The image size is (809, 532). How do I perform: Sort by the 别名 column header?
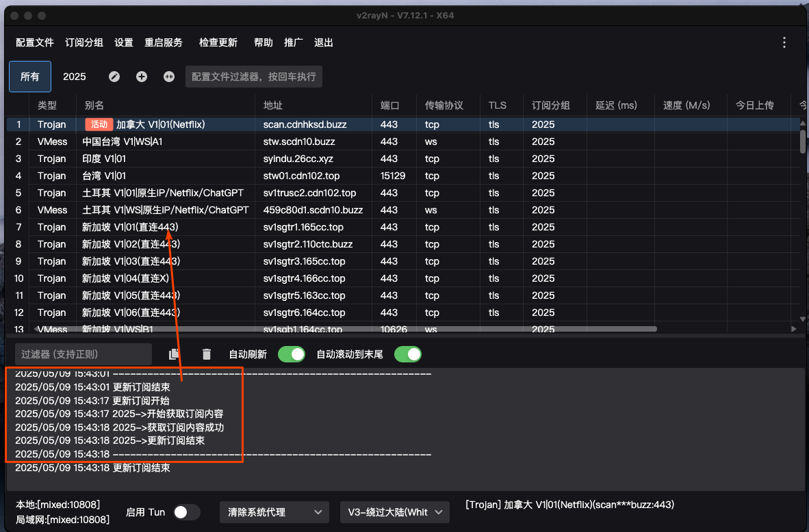tap(166, 105)
